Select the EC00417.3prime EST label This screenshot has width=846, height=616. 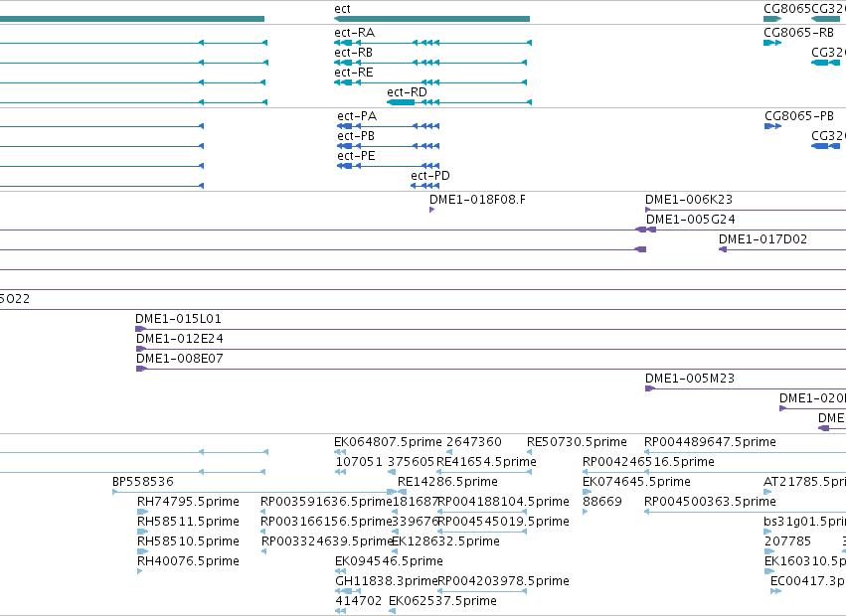[808, 581]
